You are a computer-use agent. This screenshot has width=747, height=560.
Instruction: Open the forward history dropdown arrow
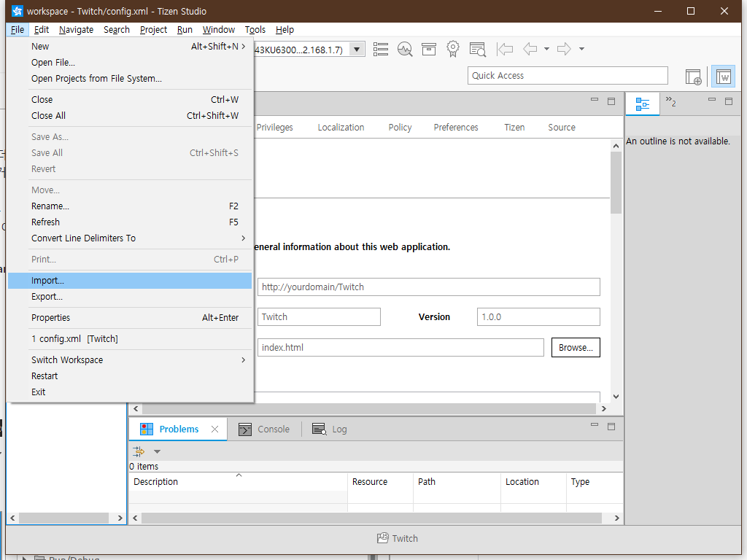[581, 49]
